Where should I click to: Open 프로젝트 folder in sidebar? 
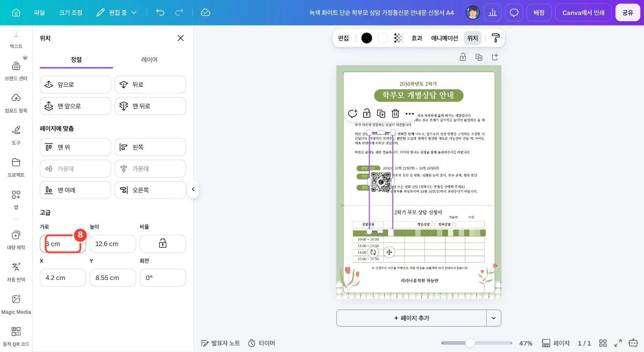16,167
